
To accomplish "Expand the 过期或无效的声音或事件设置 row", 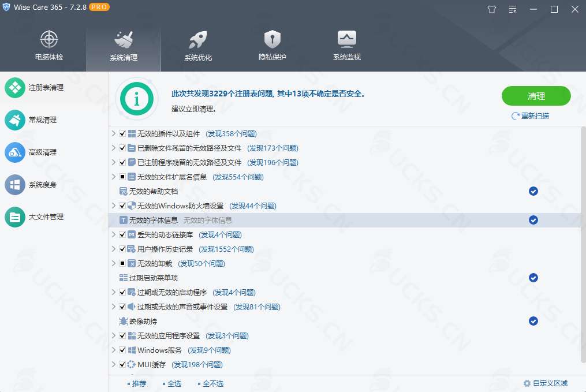I will 114,307.
